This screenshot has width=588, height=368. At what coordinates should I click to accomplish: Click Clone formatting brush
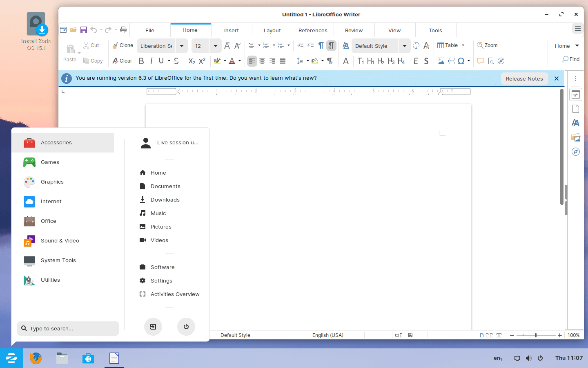[x=123, y=45]
